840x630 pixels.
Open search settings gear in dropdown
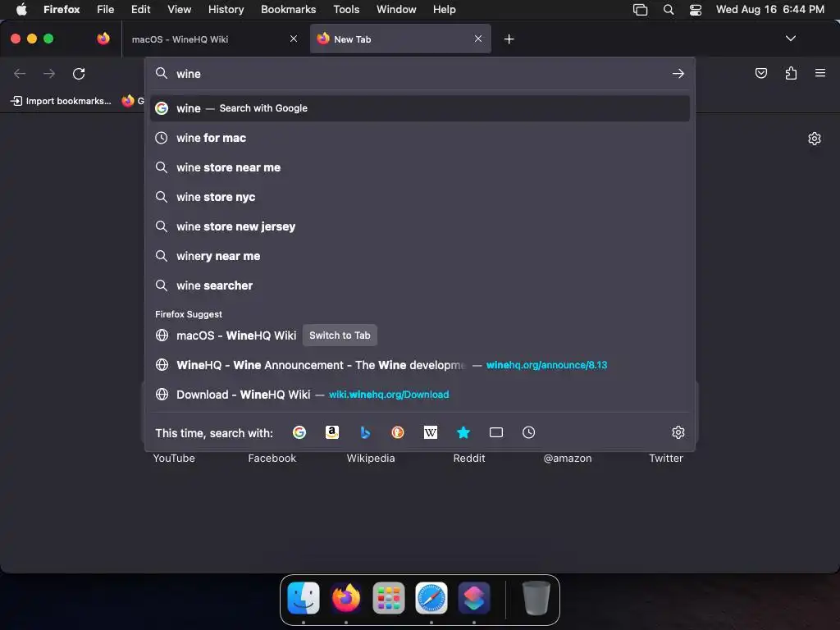click(678, 432)
